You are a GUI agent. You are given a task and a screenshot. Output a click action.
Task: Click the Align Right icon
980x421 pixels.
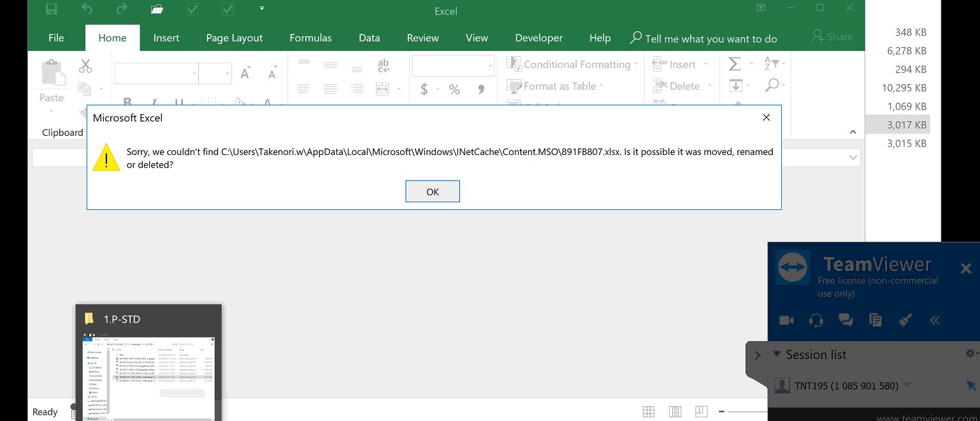click(x=357, y=89)
